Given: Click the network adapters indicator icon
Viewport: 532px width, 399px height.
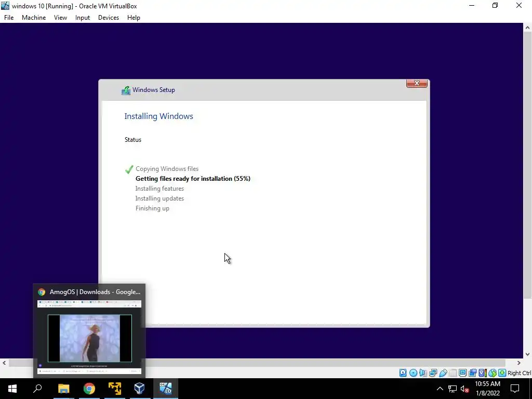Looking at the screenshot, I should click(x=433, y=373).
